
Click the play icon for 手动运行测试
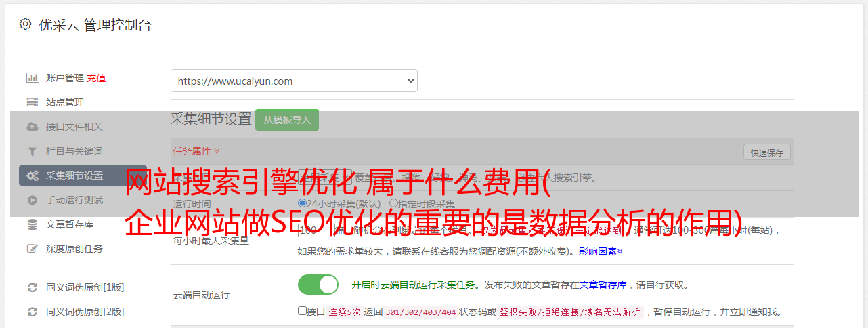coord(32,200)
